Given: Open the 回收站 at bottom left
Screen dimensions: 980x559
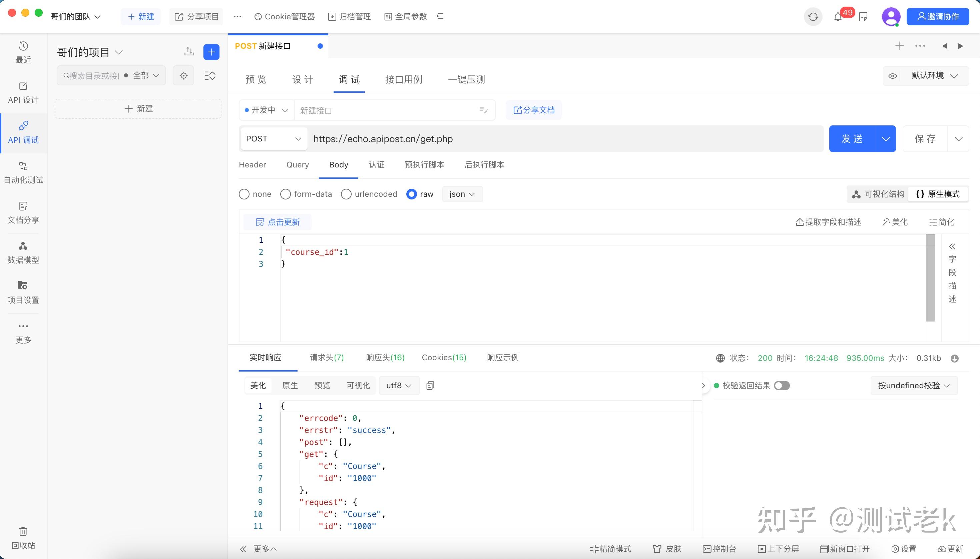Looking at the screenshot, I should click(23, 538).
